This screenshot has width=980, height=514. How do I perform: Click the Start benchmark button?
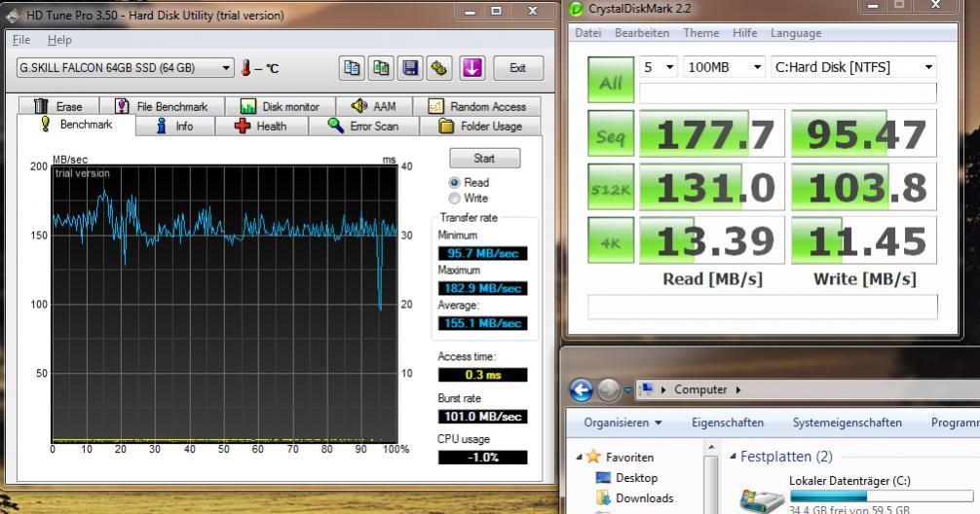[484, 158]
